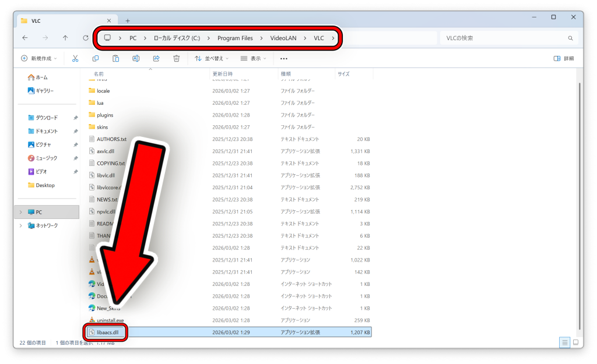This screenshot has height=364, width=597.
Task: Expand the ネットワーク tree node
Action: [x=21, y=225]
